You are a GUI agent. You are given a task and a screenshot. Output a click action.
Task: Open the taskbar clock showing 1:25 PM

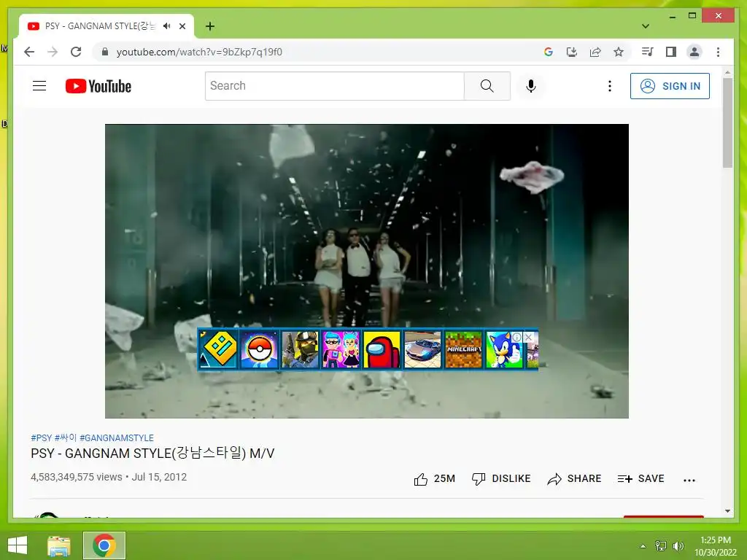pyautogui.click(x=716, y=546)
